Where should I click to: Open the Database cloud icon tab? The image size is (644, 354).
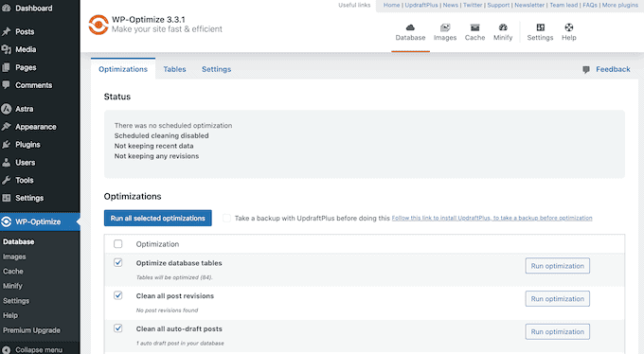(x=410, y=27)
